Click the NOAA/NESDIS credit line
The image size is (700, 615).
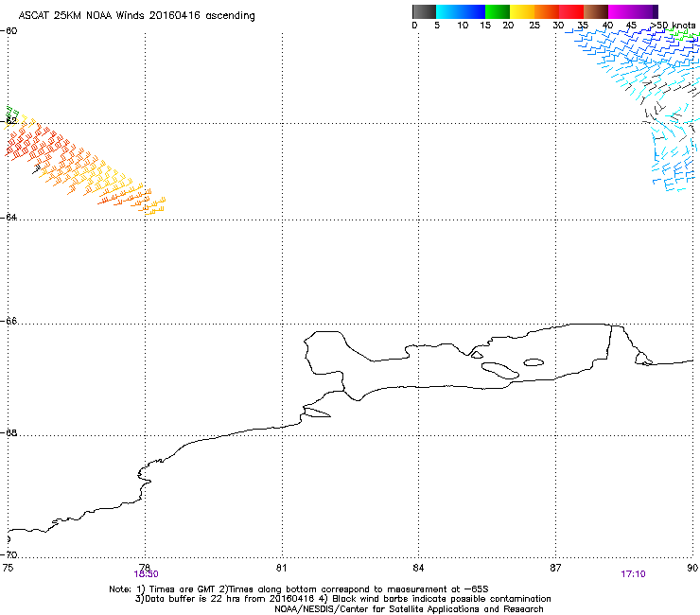(409, 609)
